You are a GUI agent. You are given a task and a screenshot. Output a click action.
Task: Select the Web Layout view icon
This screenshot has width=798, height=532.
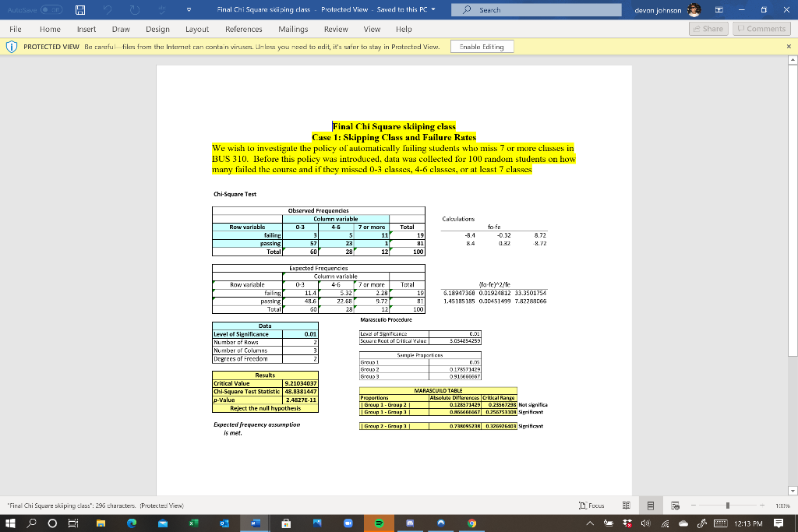click(x=675, y=505)
